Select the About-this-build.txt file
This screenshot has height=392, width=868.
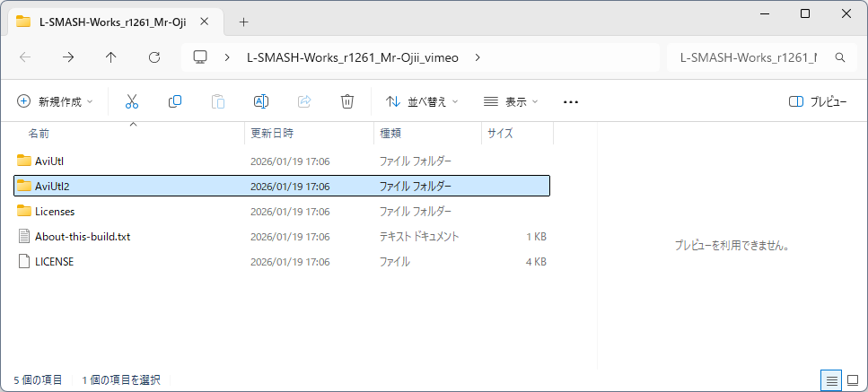[x=83, y=237]
